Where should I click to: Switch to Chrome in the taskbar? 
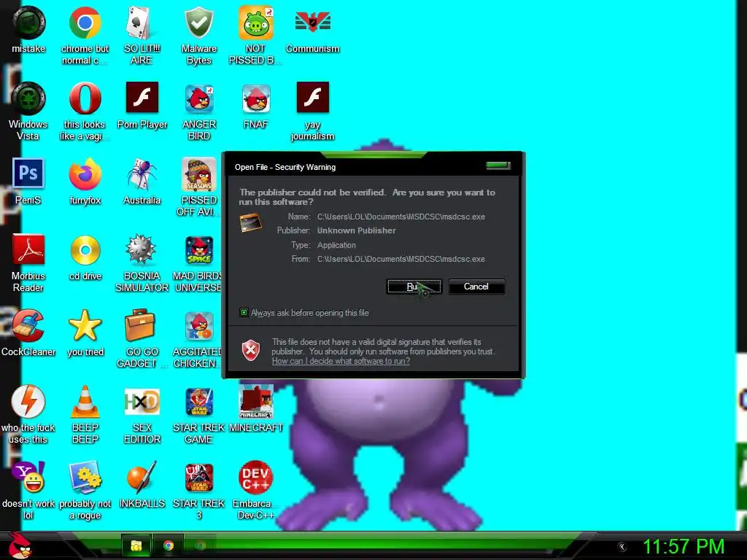click(x=169, y=545)
